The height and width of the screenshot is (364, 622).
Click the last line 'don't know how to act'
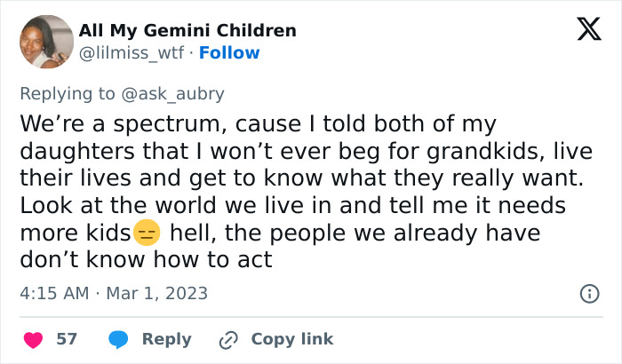click(145, 261)
